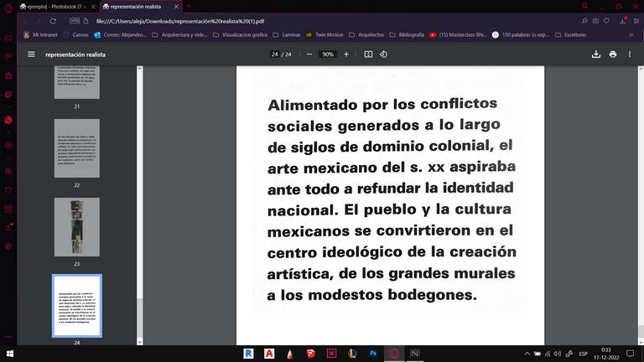This screenshot has height=362, width=644.
Task: Expand the Arquitectos bookmark folder
Action: 366,35
